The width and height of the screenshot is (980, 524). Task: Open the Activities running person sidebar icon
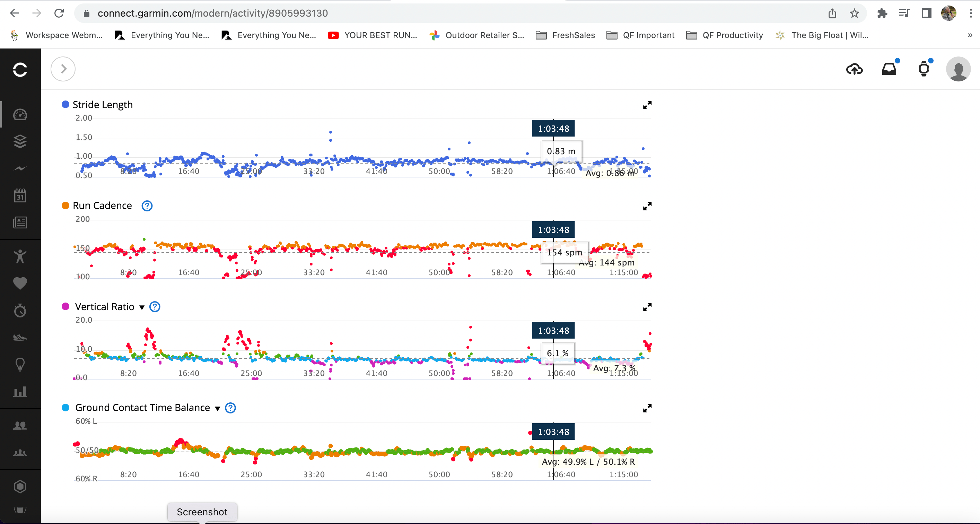pos(20,256)
